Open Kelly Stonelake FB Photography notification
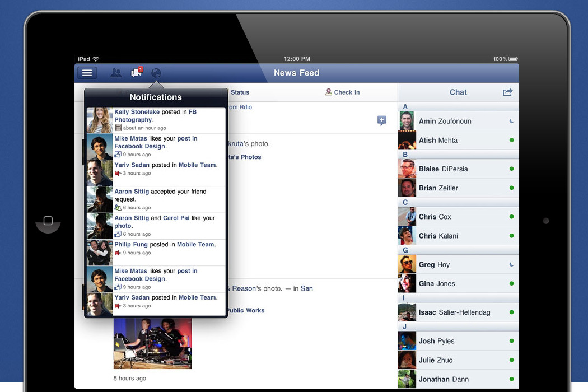The height and width of the screenshot is (392, 588). point(156,120)
